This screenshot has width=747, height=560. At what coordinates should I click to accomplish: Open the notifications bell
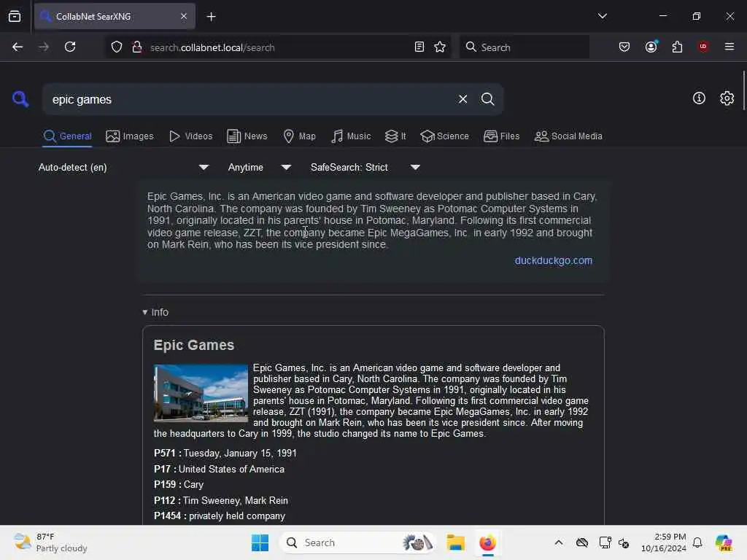coord(697,542)
